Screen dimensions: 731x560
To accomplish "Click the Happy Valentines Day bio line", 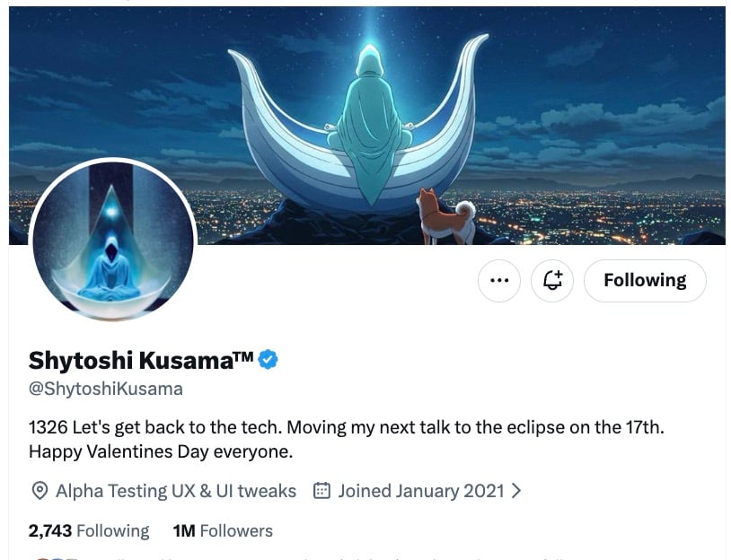I will [161, 451].
